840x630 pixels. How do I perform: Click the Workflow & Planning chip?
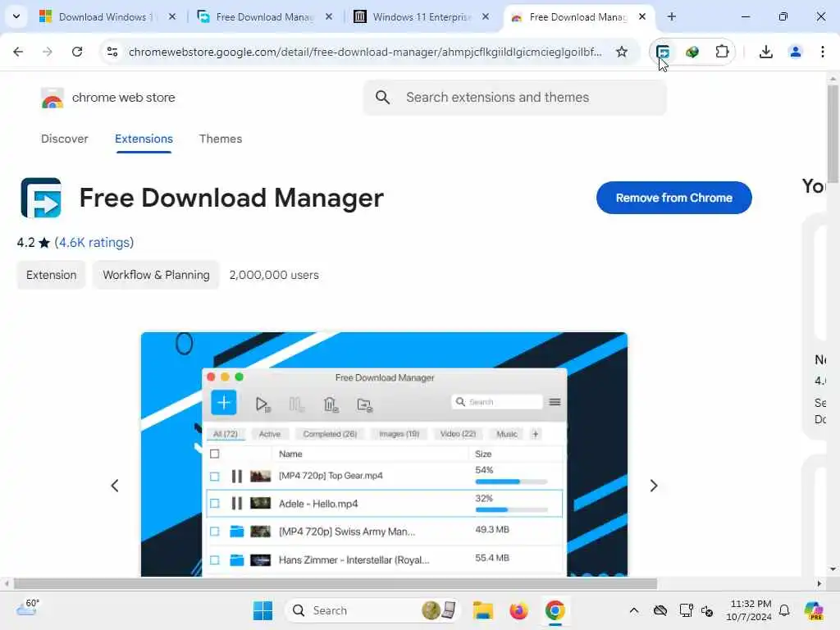click(156, 275)
